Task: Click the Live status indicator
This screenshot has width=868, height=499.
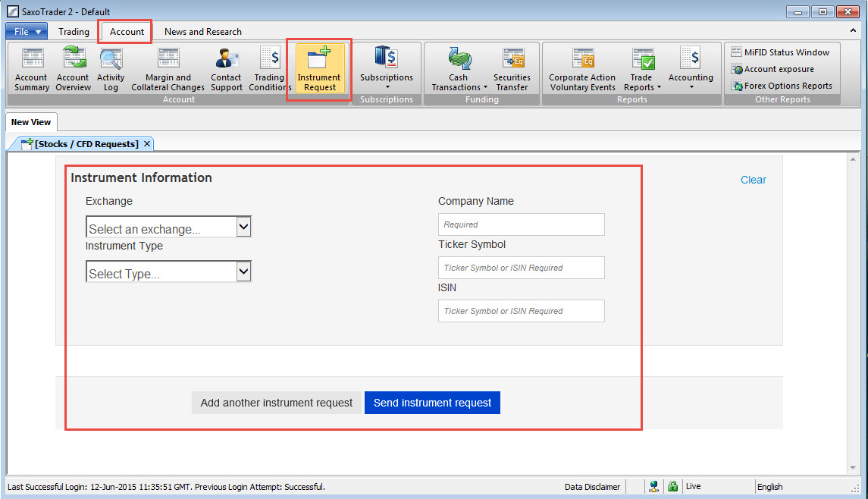Action: pyautogui.click(x=693, y=486)
